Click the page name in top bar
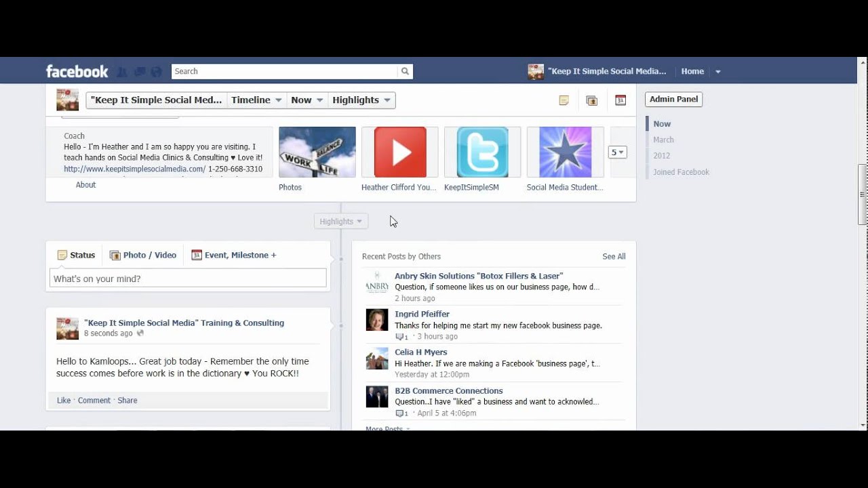 click(x=607, y=71)
